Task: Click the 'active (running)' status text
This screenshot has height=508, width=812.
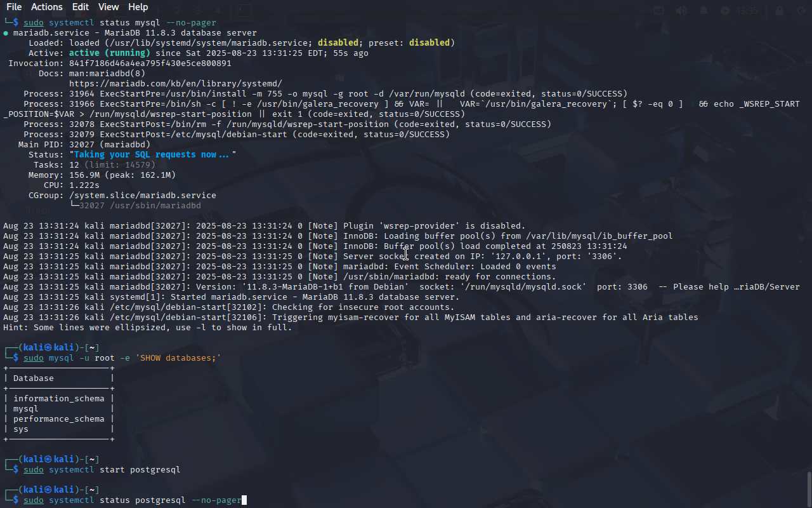Action: tap(110, 53)
